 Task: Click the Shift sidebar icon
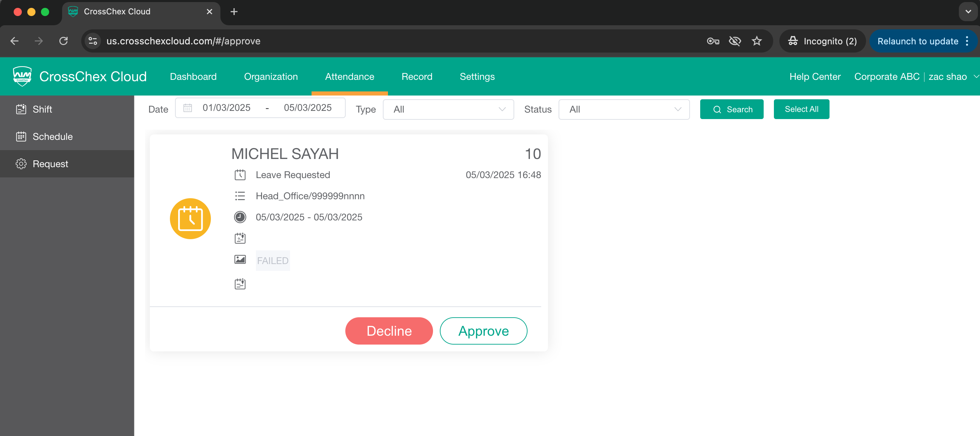(x=21, y=109)
